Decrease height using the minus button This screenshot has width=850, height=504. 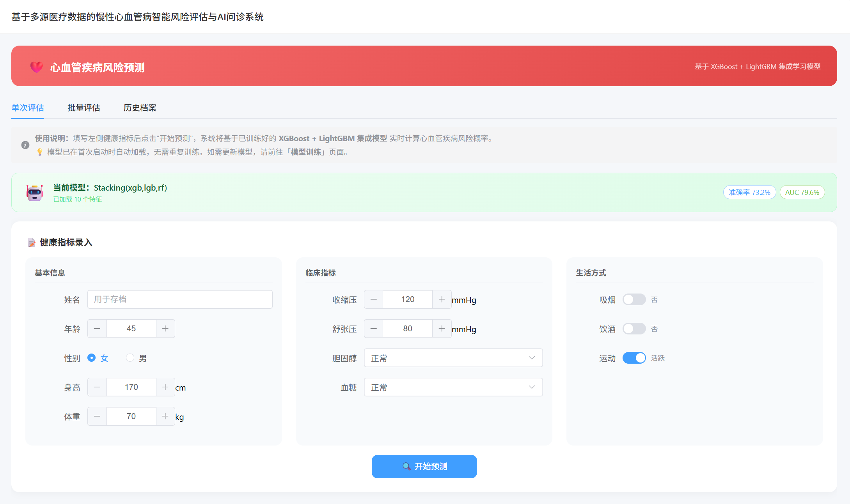click(x=97, y=387)
